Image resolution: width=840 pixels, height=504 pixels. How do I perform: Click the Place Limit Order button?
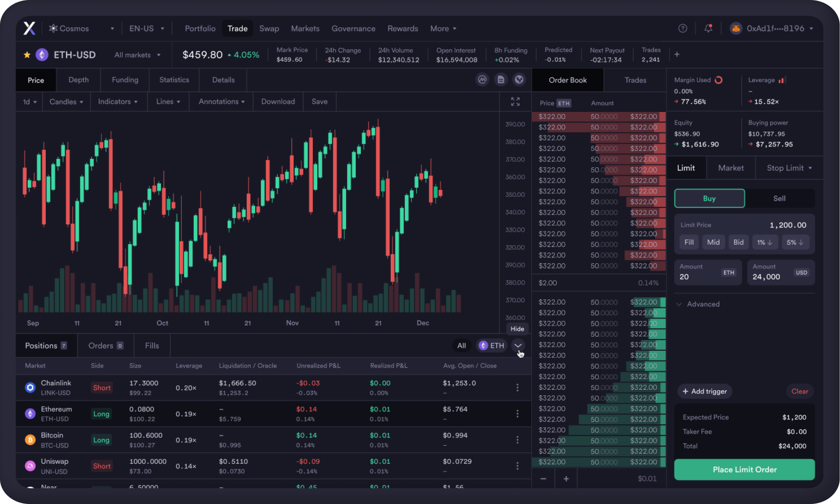pyautogui.click(x=744, y=470)
